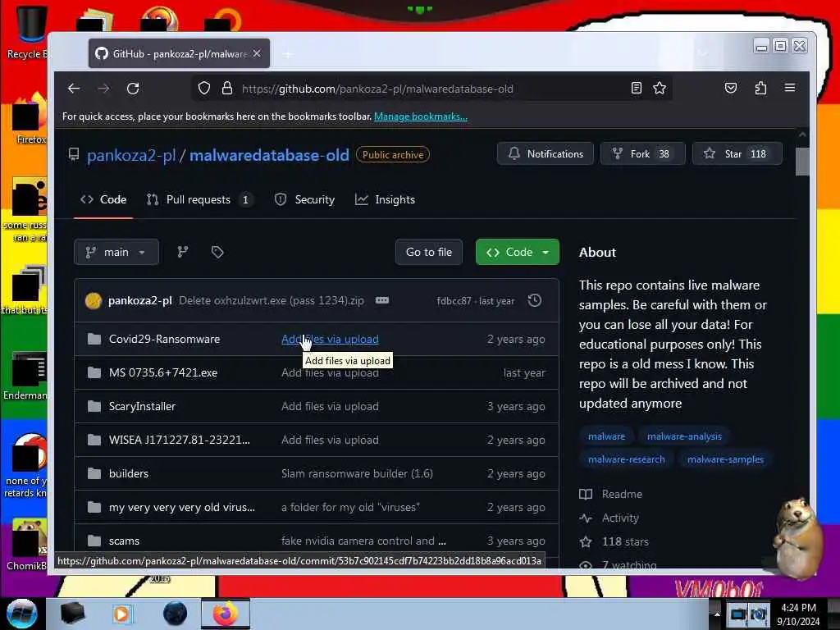Open the Activity link in About
The height and width of the screenshot is (630, 840).
click(609, 518)
